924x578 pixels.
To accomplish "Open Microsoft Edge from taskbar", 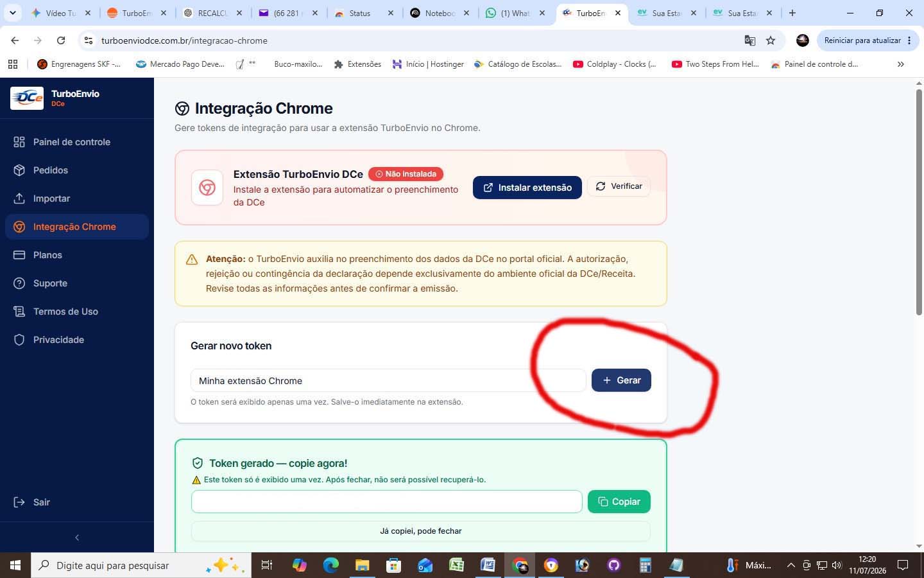I will coord(330,565).
